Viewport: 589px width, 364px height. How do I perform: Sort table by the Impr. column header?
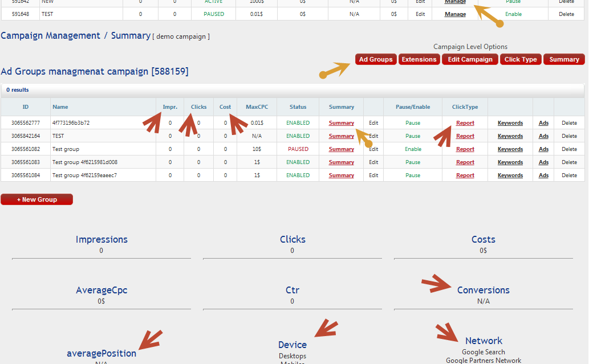coord(170,107)
